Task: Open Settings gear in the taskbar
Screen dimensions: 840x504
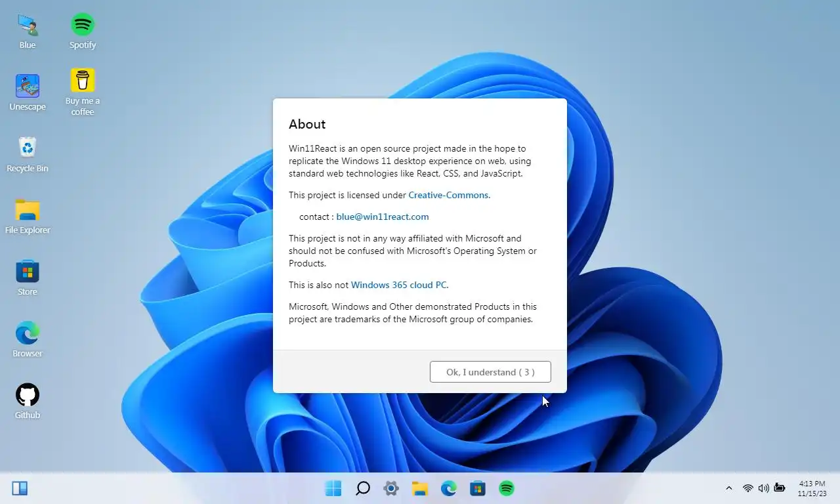Action: coord(391,488)
